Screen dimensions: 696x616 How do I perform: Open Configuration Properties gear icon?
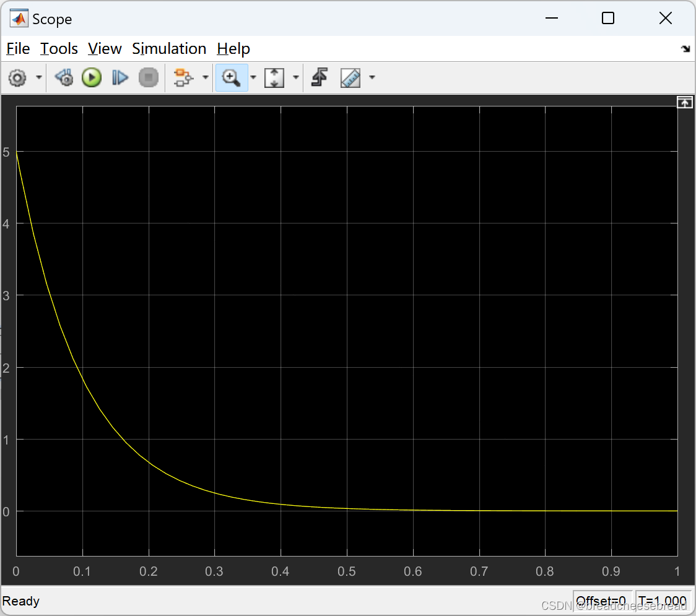18,78
